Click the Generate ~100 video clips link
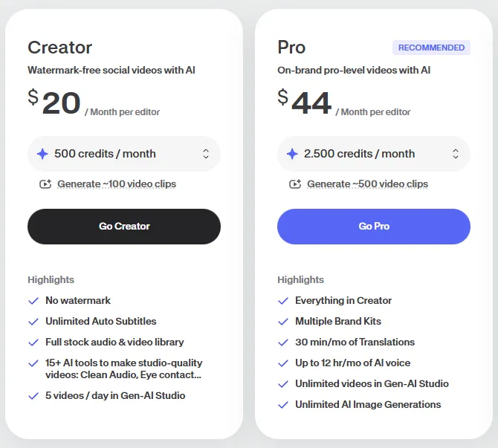This screenshot has width=498, height=448. click(x=117, y=184)
